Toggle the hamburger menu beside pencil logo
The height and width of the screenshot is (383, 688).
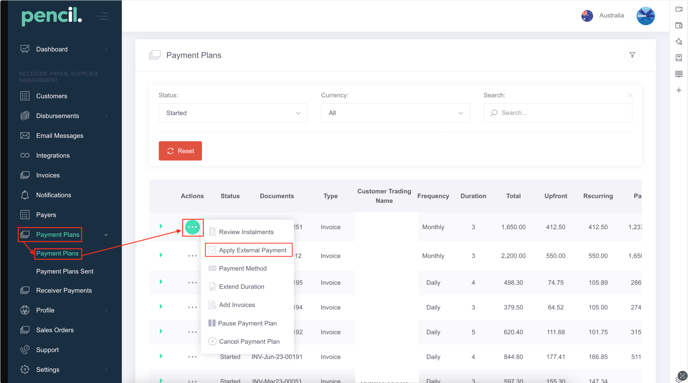(104, 17)
